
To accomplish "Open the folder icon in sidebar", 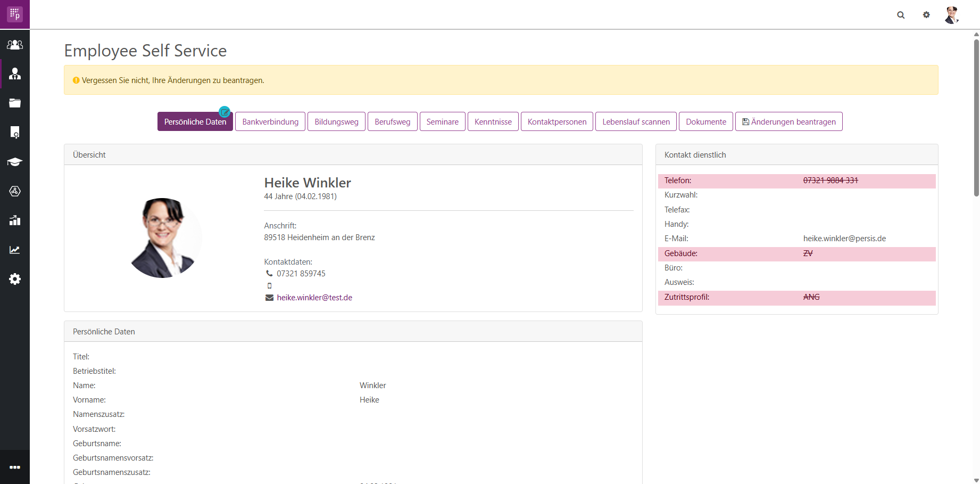I will (x=15, y=103).
